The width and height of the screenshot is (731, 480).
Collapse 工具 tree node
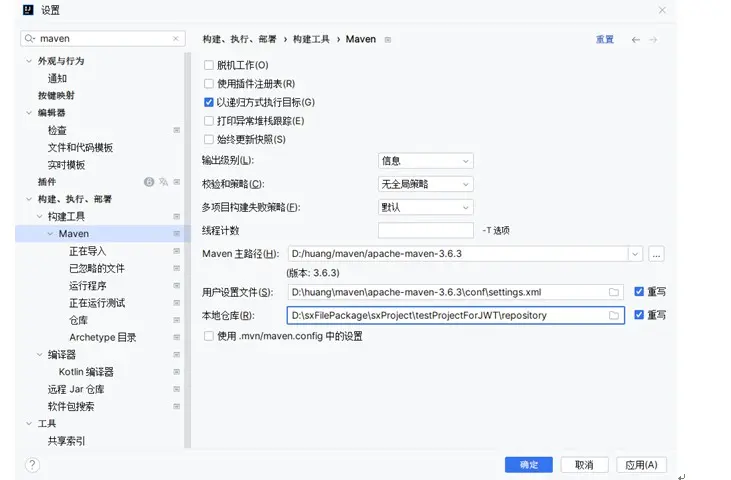[29, 424]
